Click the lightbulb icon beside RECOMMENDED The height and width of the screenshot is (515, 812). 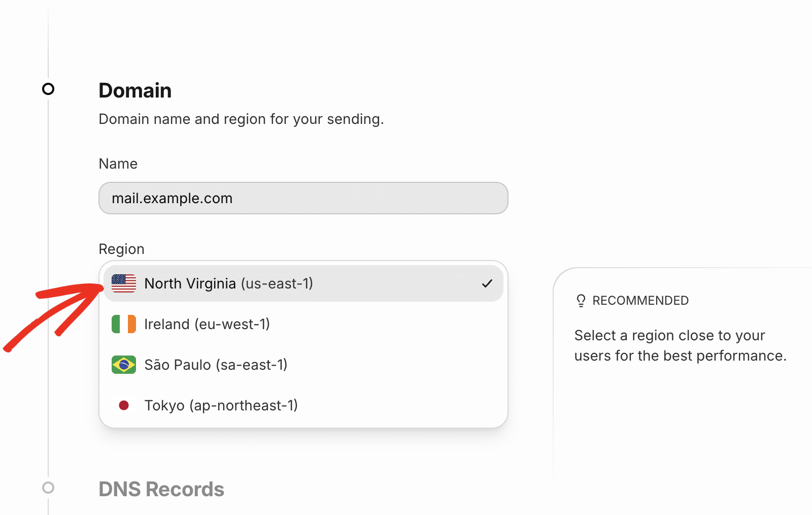click(x=581, y=301)
